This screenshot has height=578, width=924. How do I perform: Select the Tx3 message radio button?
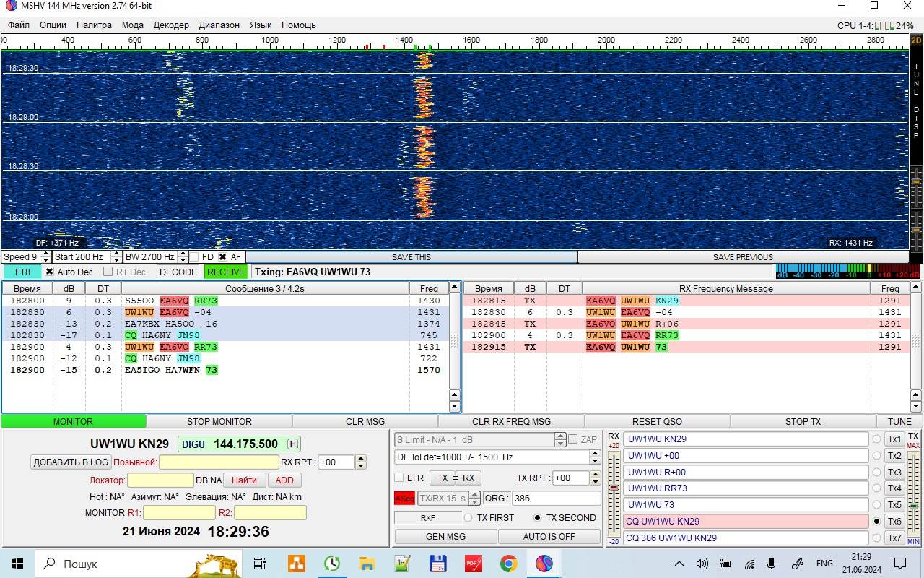point(877,473)
